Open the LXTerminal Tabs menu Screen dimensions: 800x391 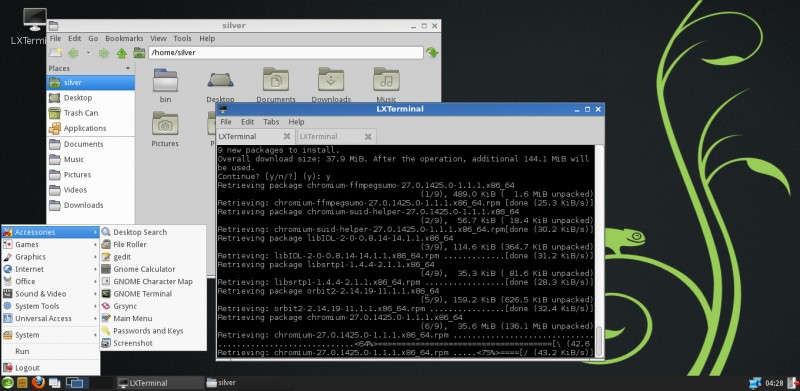pyautogui.click(x=271, y=122)
